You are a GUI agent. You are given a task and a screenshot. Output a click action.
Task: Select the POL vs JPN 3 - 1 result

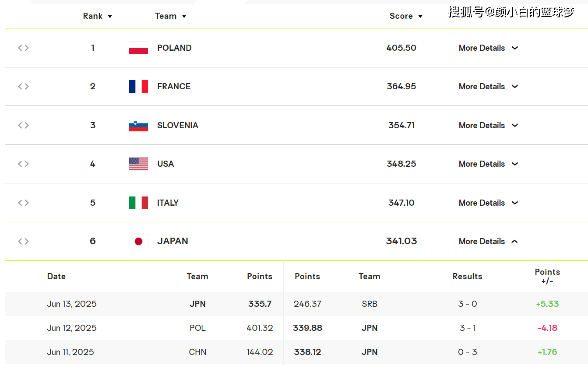pyautogui.click(x=467, y=328)
